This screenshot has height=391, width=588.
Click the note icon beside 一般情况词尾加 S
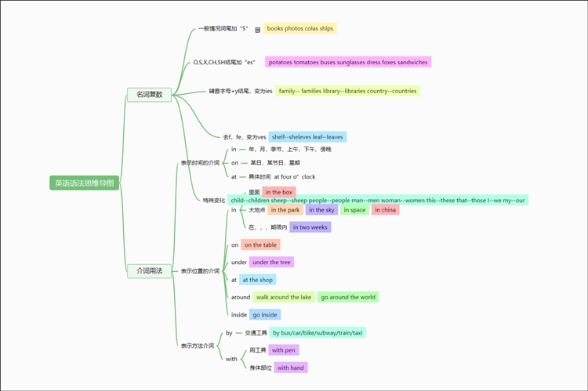click(x=257, y=30)
